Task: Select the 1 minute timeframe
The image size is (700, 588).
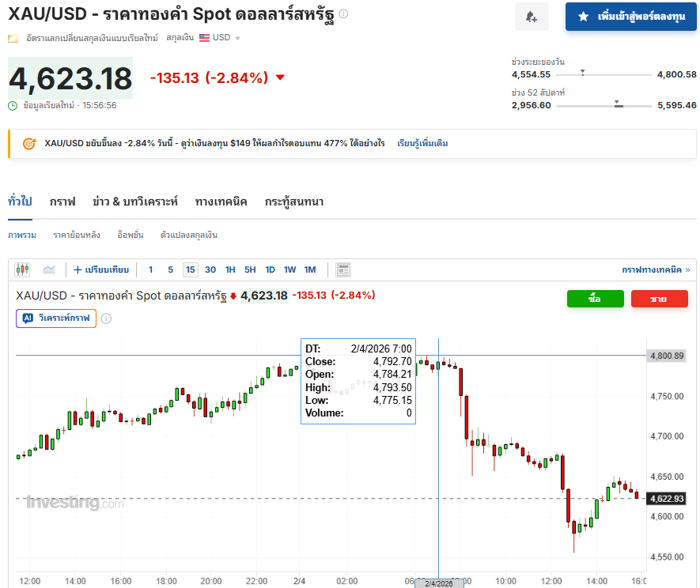Action: [150, 269]
